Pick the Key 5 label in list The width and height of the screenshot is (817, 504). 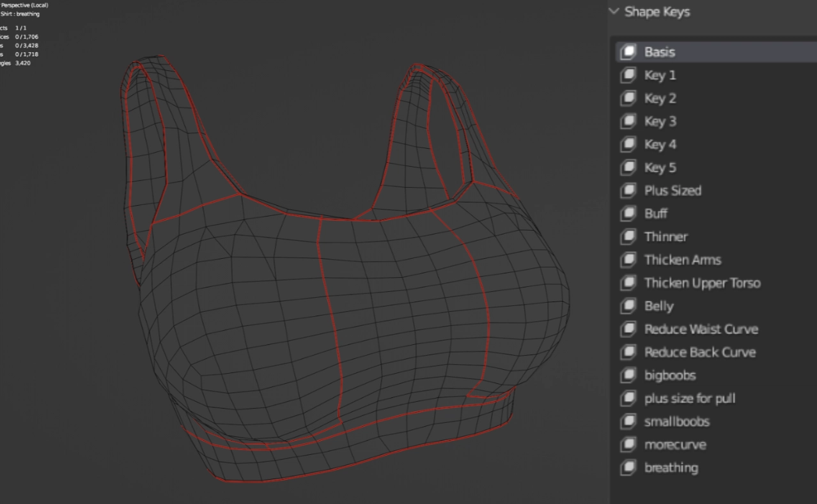tap(660, 167)
